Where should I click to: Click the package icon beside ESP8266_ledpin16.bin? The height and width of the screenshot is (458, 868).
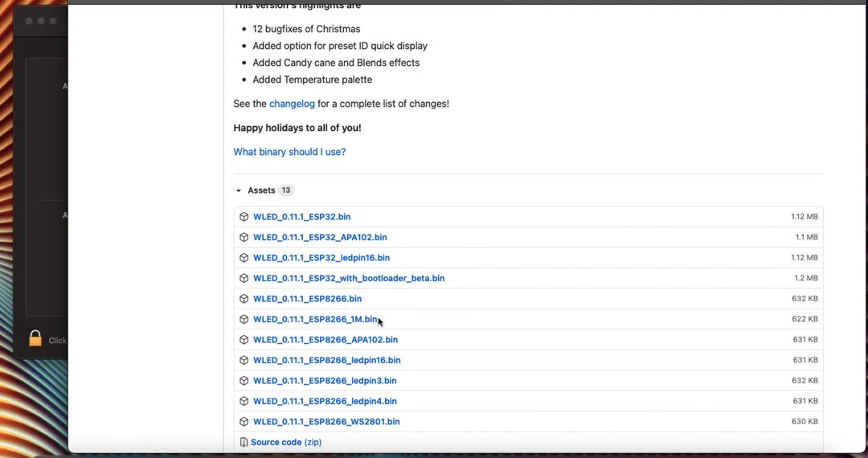(x=244, y=360)
